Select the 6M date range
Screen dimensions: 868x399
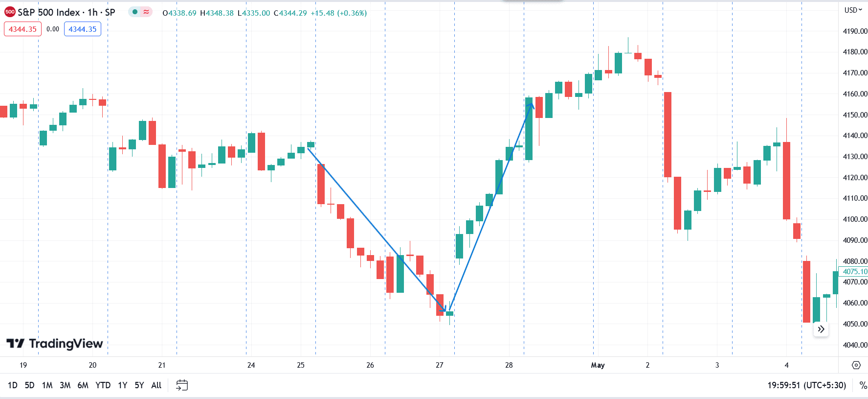click(83, 385)
